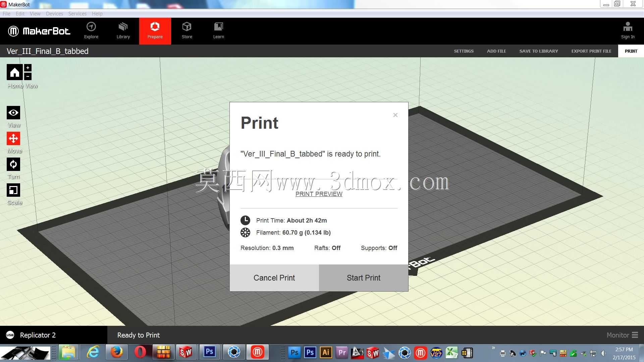Click the filament spool icon
Image resolution: width=644 pixels, height=362 pixels.
[245, 233]
